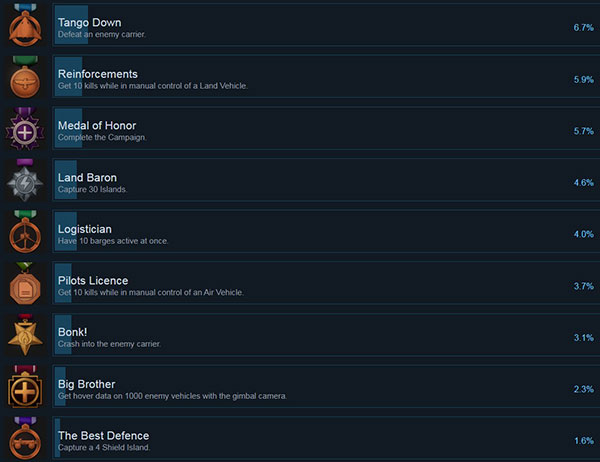Select the Land Baron achievement row
600x462 pixels.
point(326,180)
